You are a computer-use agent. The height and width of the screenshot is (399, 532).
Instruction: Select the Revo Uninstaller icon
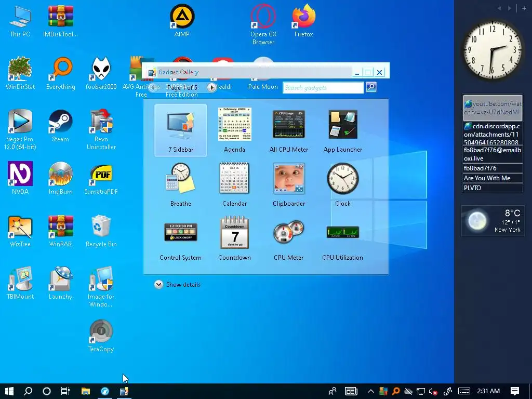[101, 129]
